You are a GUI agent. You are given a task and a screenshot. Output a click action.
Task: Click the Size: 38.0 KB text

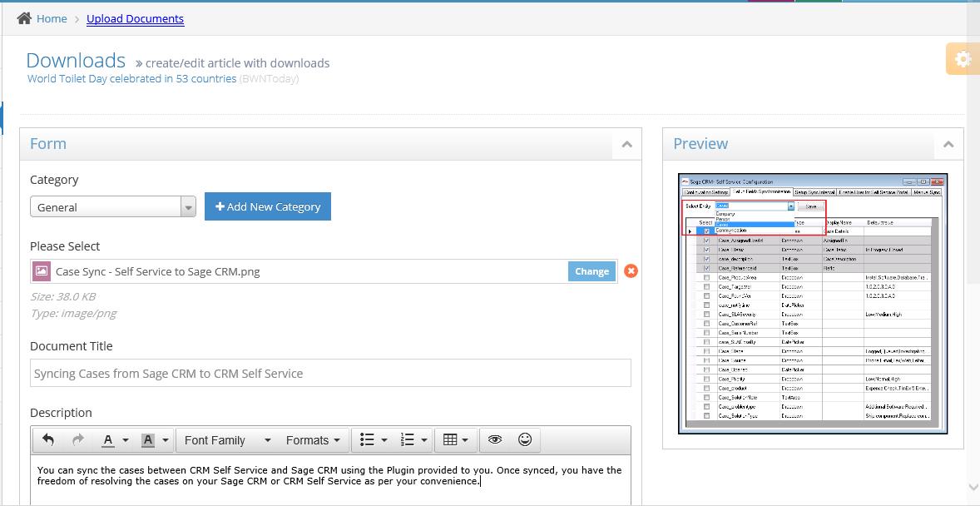pyautogui.click(x=62, y=296)
